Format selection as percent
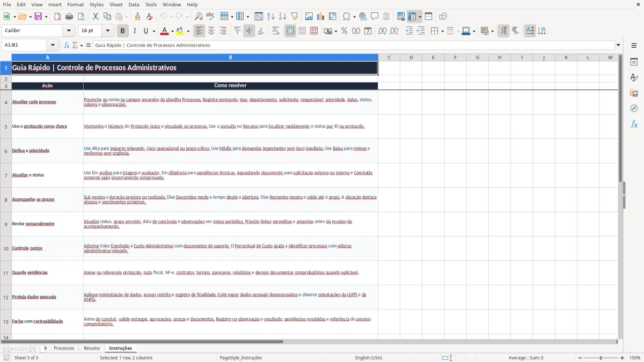 344,31
